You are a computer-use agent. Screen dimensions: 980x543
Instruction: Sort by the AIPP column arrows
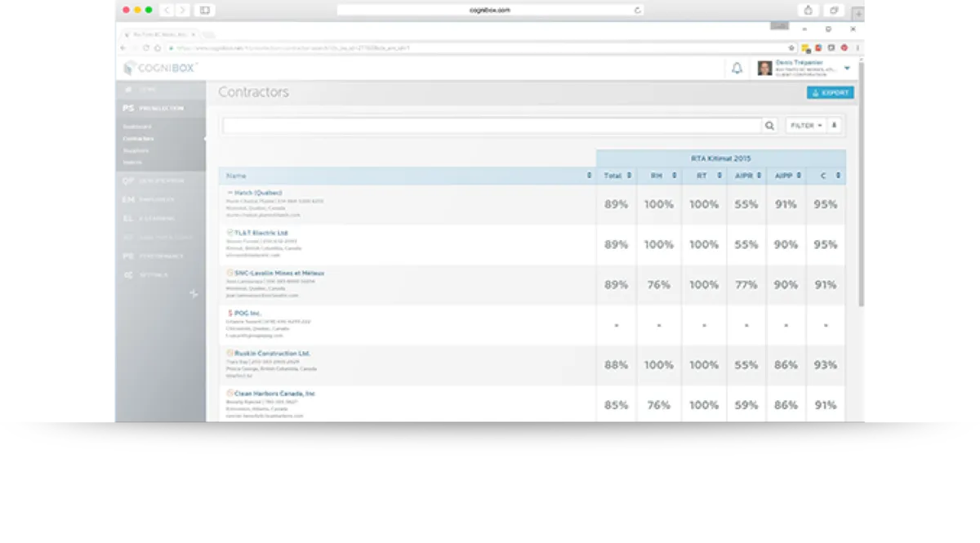click(x=799, y=176)
